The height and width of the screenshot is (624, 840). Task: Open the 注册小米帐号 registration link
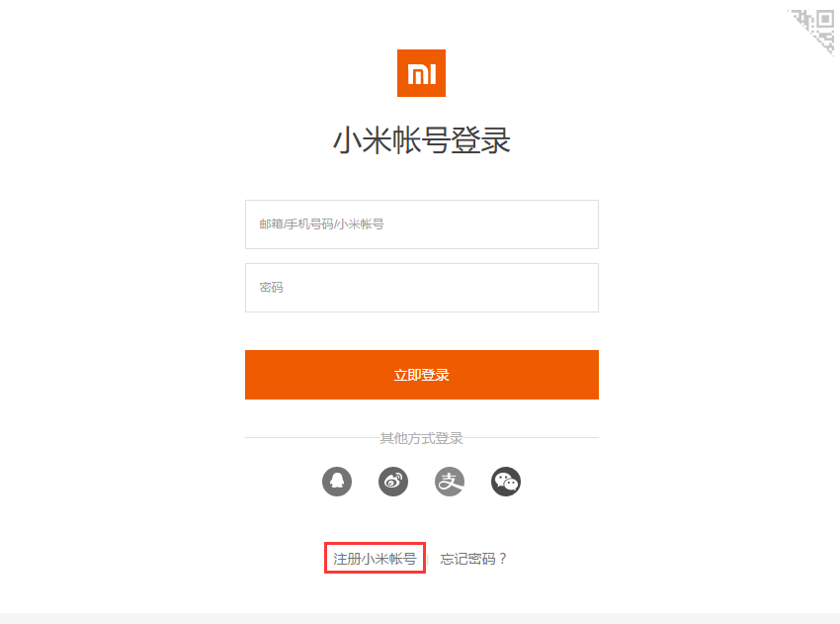tap(375, 559)
